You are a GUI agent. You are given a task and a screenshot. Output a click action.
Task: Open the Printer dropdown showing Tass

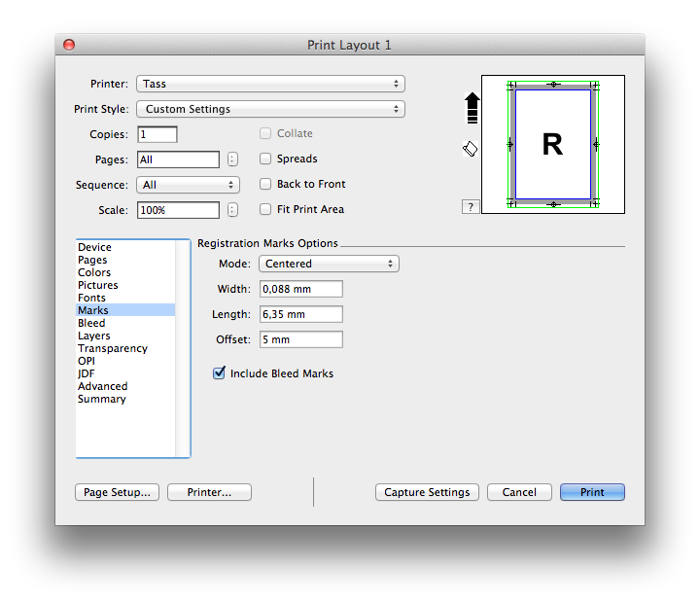(x=270, y=84)
